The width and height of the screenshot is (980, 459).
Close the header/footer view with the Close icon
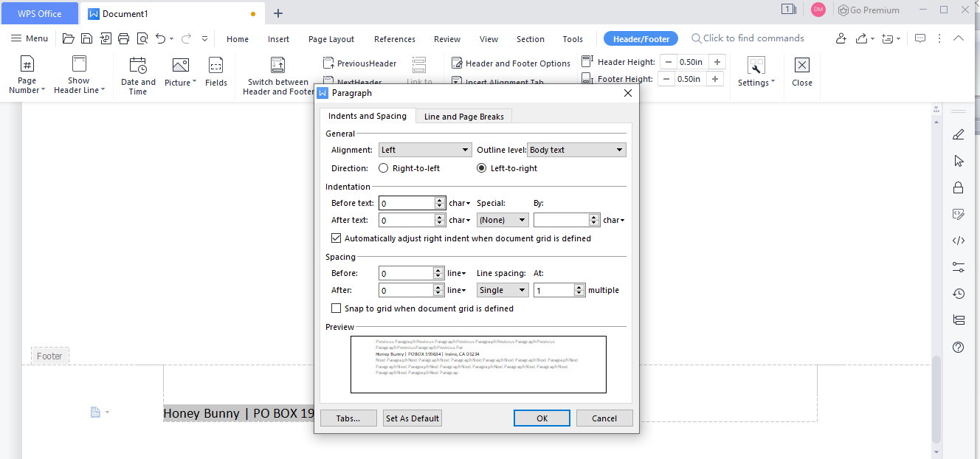801,66
